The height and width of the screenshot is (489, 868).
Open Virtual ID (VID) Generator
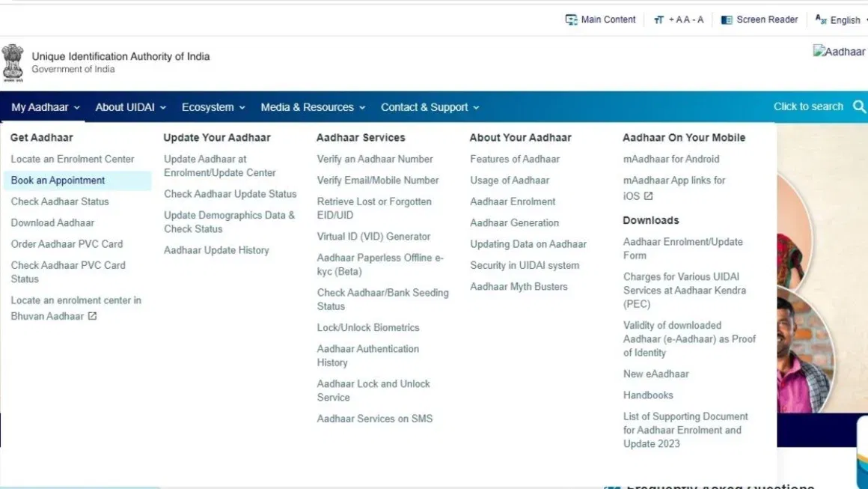coord(373,237)
